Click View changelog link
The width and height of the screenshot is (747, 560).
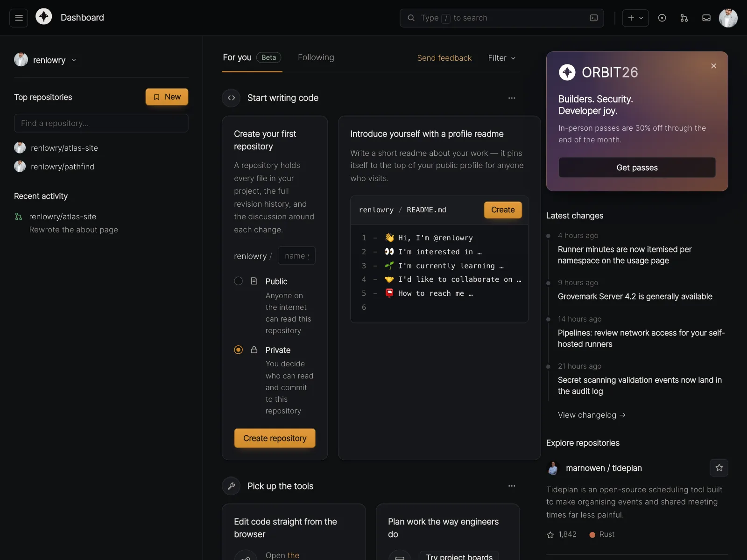coord(592,415)
